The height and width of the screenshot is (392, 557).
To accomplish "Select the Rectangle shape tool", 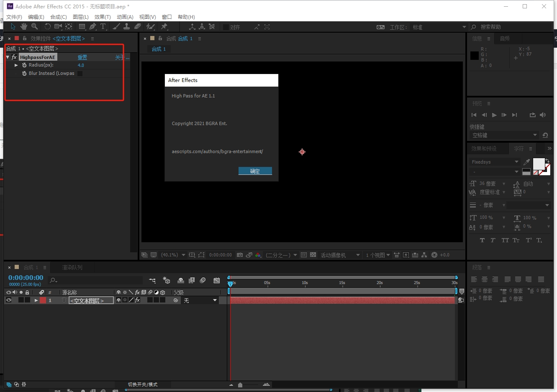I will [x=82, y=27].
